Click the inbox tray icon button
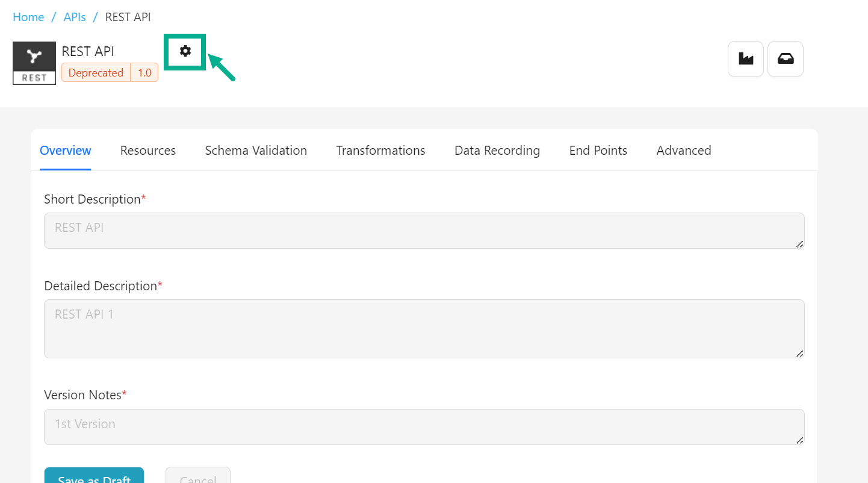868x483 pixels. tap(786, 59)
